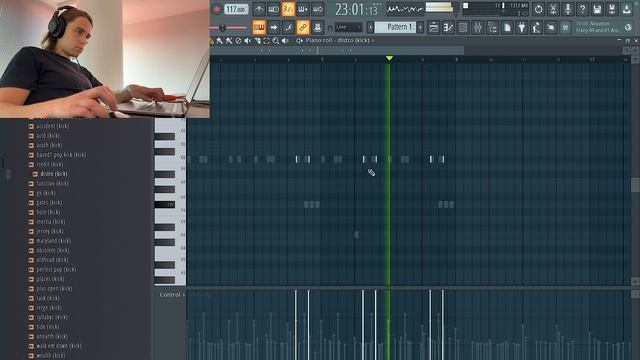This screenshot has height=360, width=640.
Task: Select perfect pop (kick) in browser
Action: pos(56,269)
